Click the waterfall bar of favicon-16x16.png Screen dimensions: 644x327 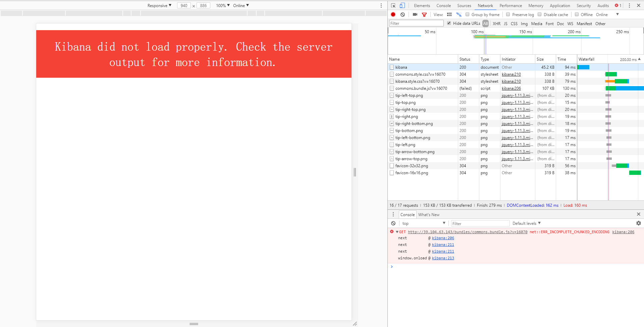pos(635,173)
